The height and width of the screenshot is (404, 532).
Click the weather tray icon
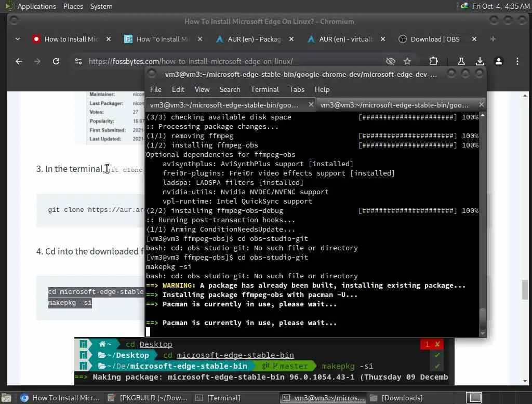pyautogui.click(x=464, y=6)
